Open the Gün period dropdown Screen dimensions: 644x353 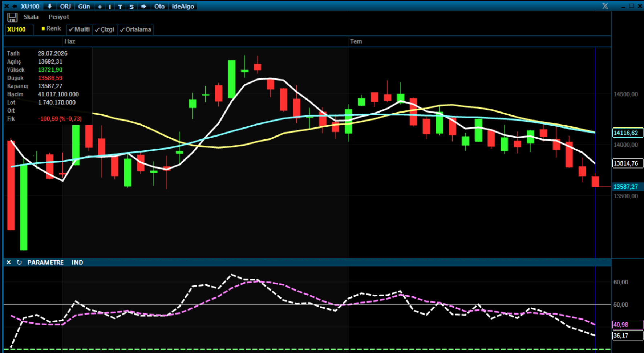coord(84,7)
